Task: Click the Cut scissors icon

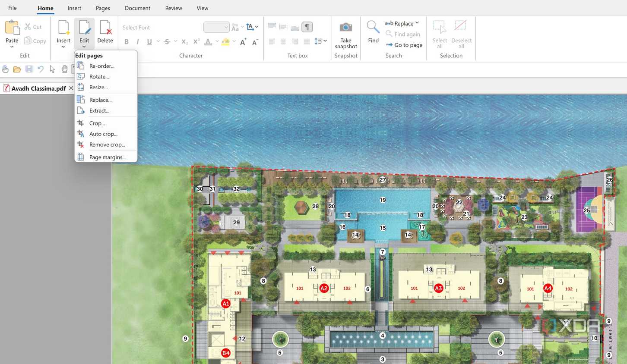Action: pyautogui.click(x=28, y=27)
